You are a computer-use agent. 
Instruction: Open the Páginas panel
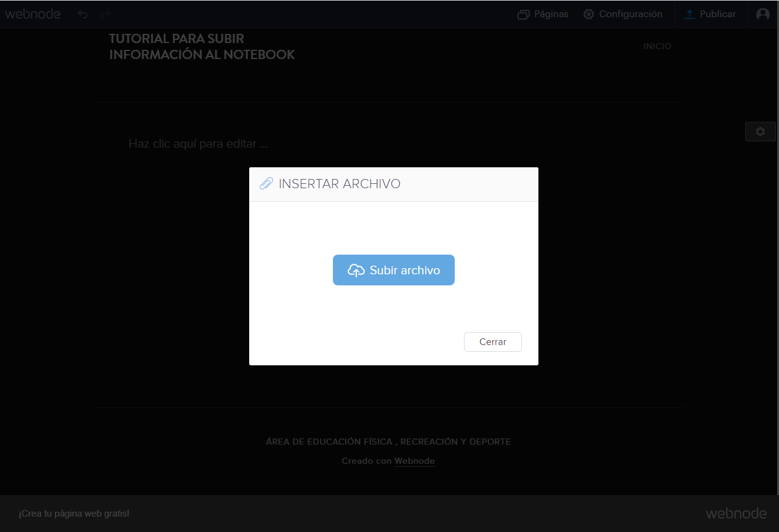pyautogui.click(x=543, y=14)
